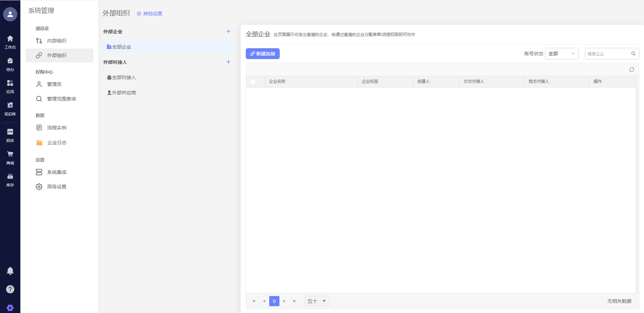Open the page size dropdown showing 五十
644x313 pixels.
(316, 301)
